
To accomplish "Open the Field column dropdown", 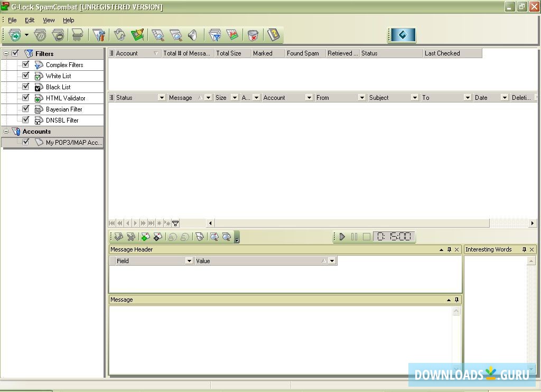I will [189, 261].
